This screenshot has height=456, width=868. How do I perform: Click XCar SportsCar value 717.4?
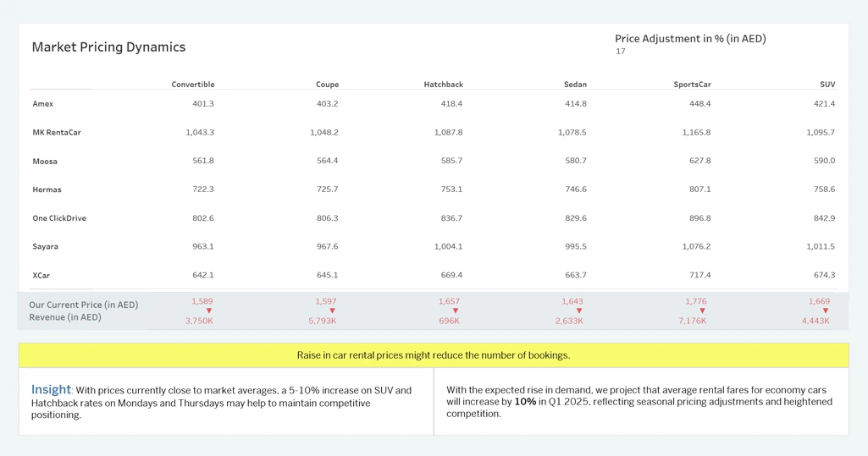coord(700,275)
